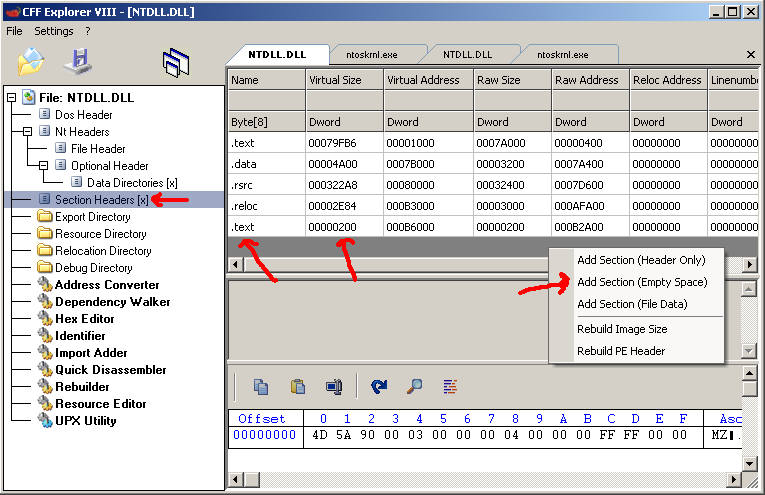Select all with hex editor monitor icon

(x=334, y=387)
